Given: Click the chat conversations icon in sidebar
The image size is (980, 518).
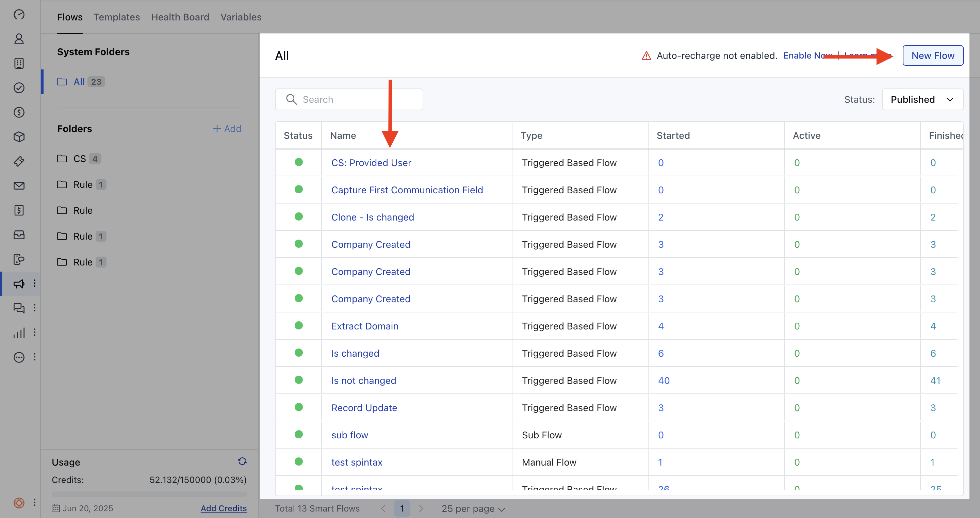Looking at the screenshot, I should 19,308.
